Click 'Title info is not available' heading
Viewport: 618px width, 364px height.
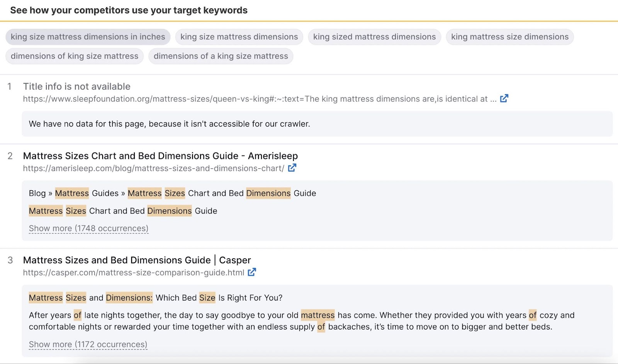77,86
